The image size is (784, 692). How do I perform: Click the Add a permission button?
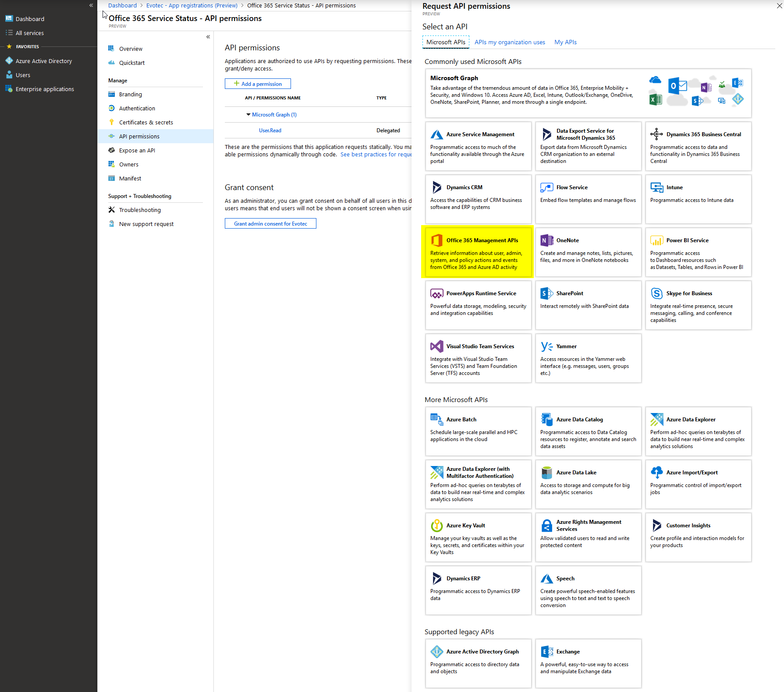[x=258, y=84]
